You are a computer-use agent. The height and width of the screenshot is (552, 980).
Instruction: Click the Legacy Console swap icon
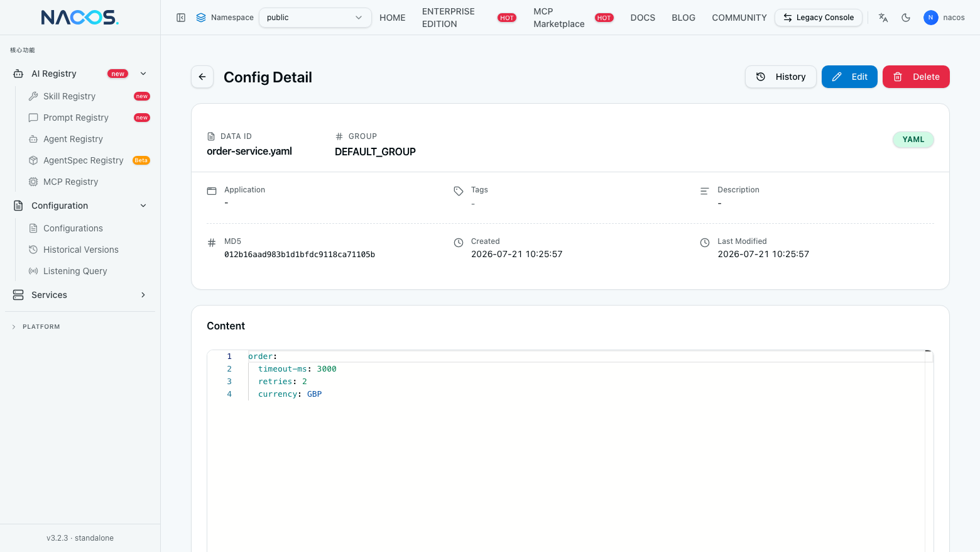click(x=788, y=18)
